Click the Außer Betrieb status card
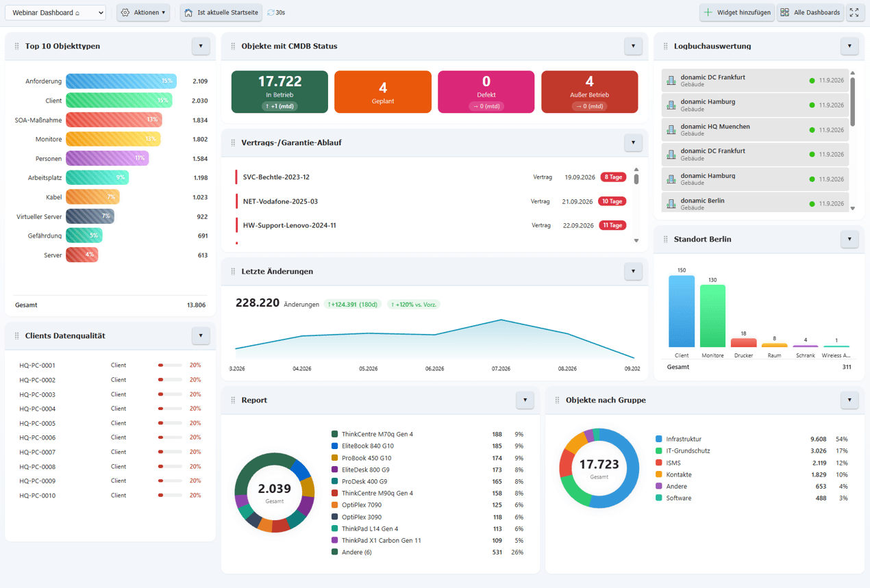Image resolution: width=870 pixels, height=588 pixels. pos(589,92)
